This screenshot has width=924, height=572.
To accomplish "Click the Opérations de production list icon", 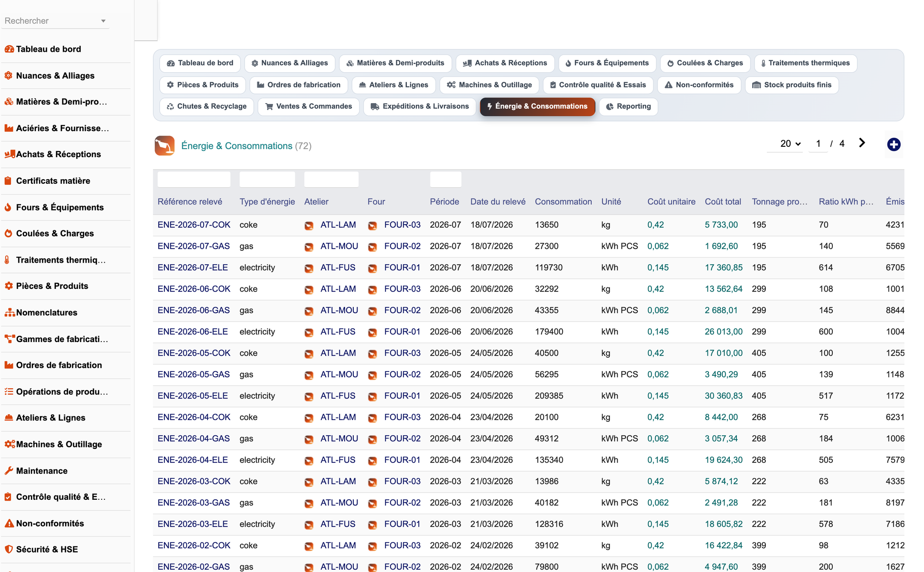I will coord(9,391).
